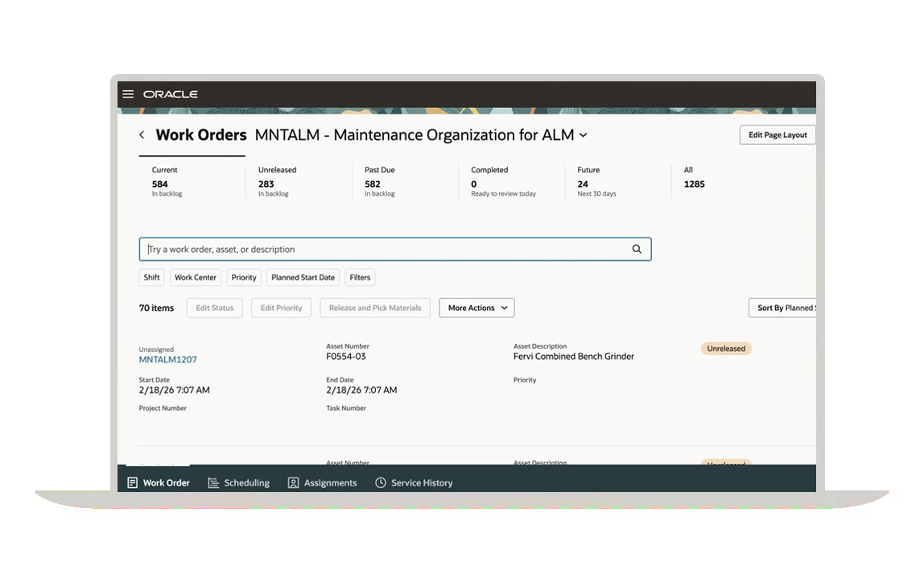The width and height of the screenshot is (924, 583).
Task: Toggle the Shift filter chip
Action: click(x=151, y=278)
